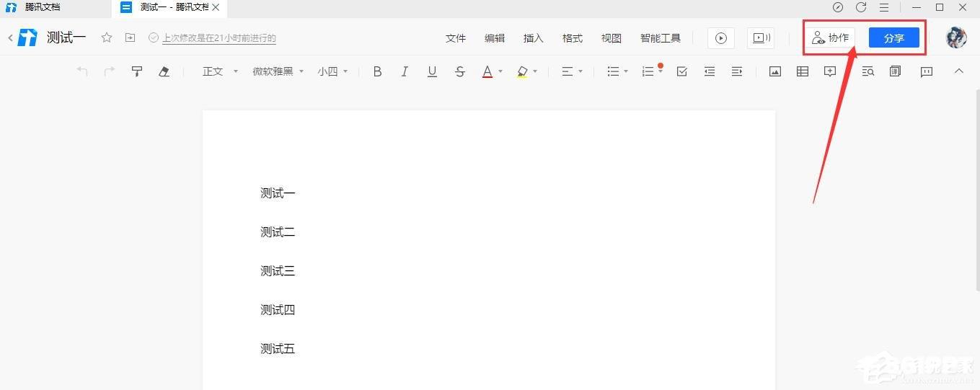The image size is (980, 390).
Task: Click the Tencent Docs logo icon
Action: pos(28,38)
